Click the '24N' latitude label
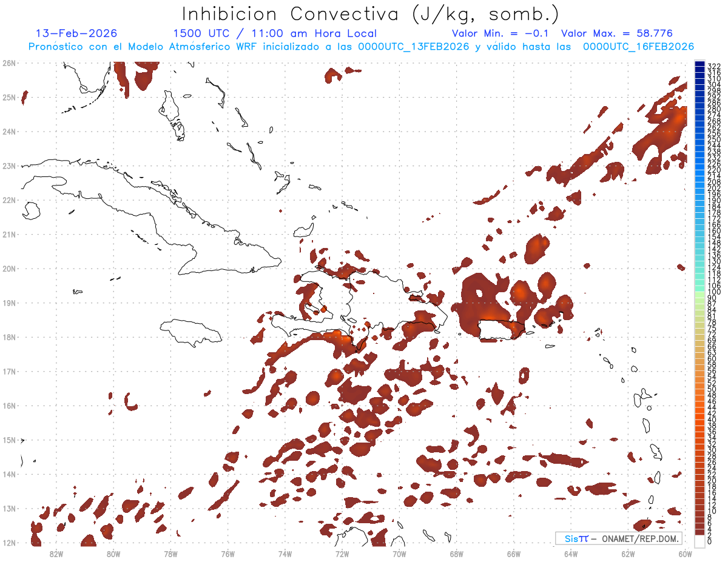 pyautogui.click(x=8, y=132)
